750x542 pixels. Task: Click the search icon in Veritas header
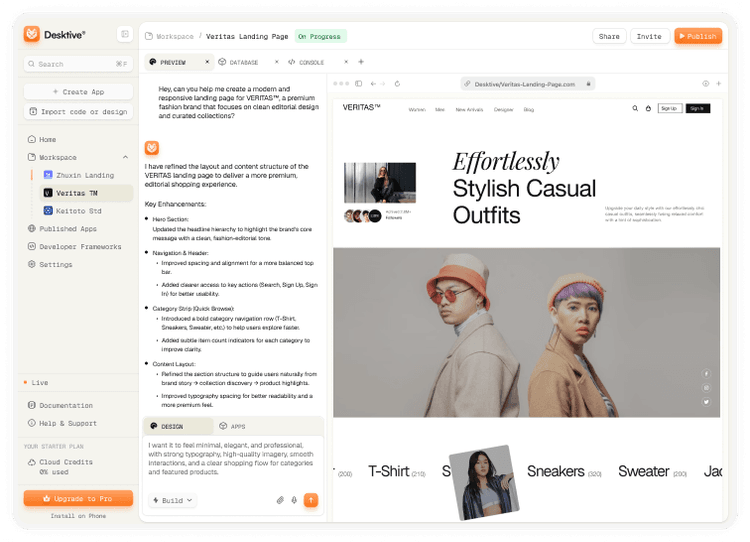pos(635,108)
